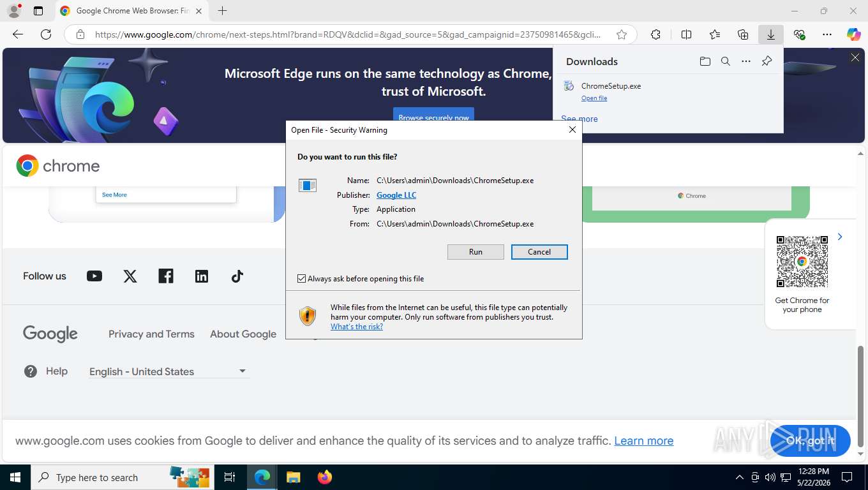Viewport: 868px width, 490px height.
Task: Click Open file under ChromeSetup.exe
Action: tap(594, 98)
